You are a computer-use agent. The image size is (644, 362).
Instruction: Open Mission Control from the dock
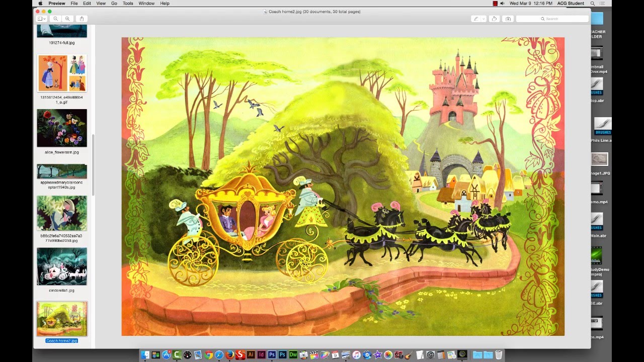click(155, 355)
